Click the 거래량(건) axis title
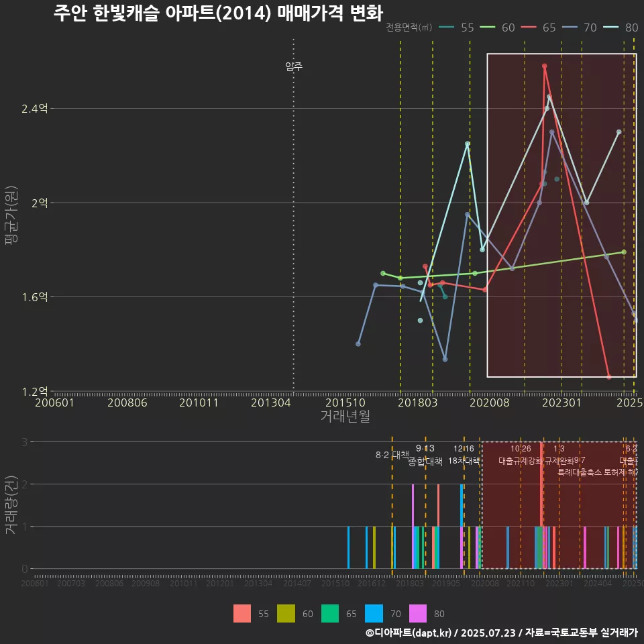 tap(11, 504)
